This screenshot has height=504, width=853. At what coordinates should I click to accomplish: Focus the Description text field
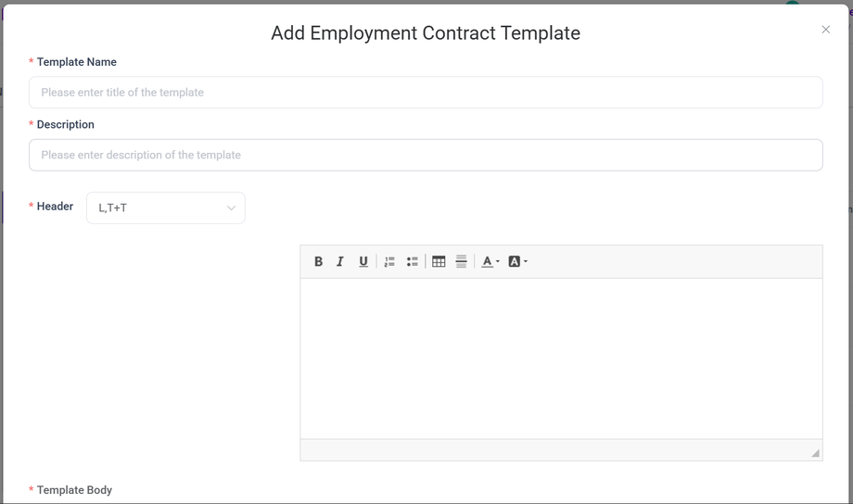click(426, 155)
